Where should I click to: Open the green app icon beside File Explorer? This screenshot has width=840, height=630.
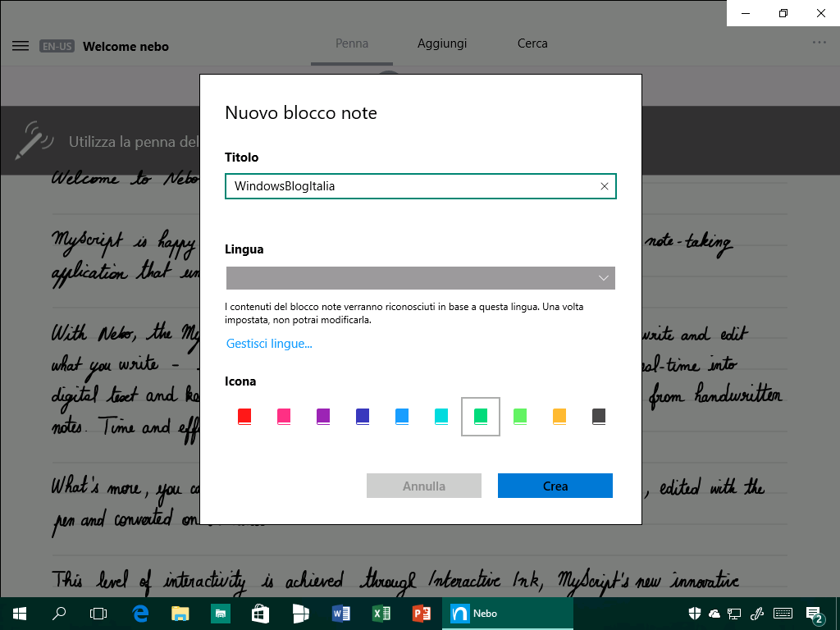pyautogui.click(x=220, y=614)
